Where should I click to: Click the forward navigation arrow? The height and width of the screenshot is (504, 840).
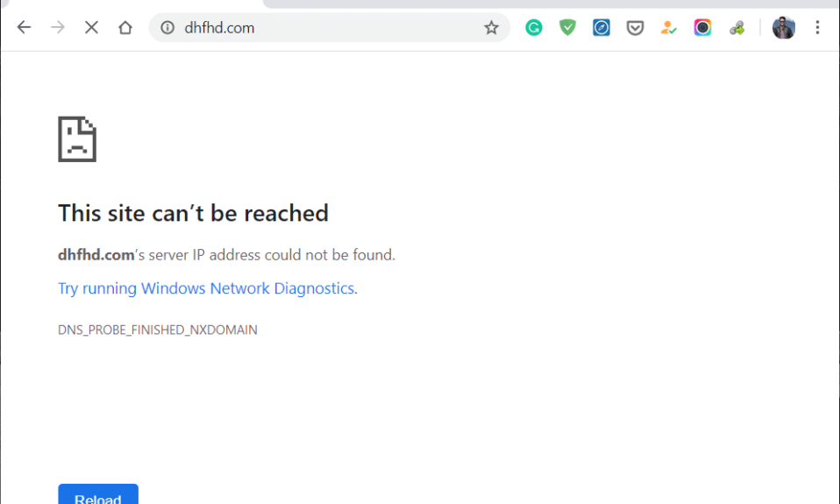[x=58, y=27]
